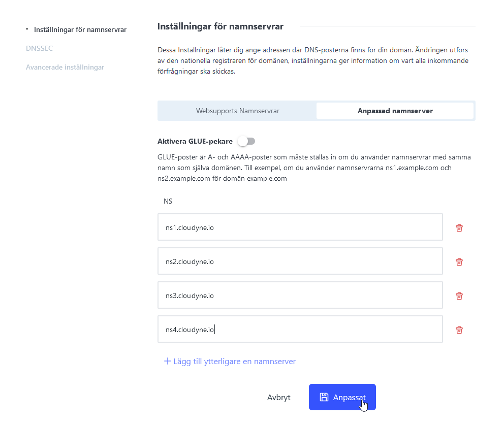Enable the Aktivera GLUE-pekare toggle

[x=246, y=141]
